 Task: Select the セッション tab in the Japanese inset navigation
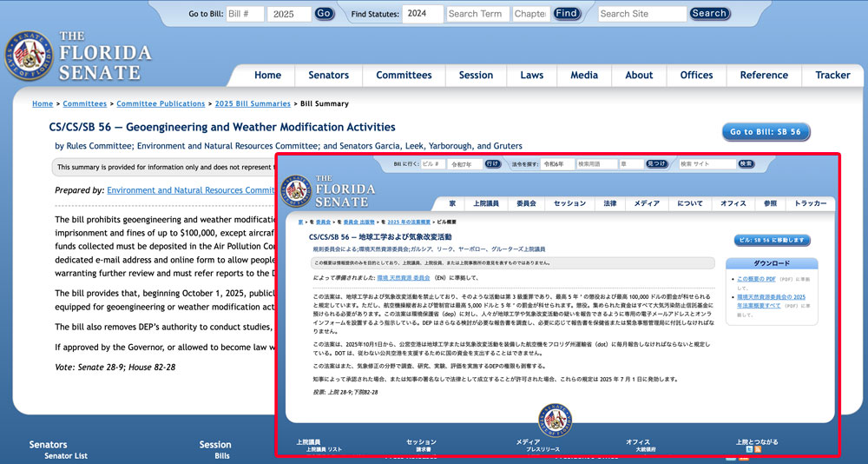[569, 203]
